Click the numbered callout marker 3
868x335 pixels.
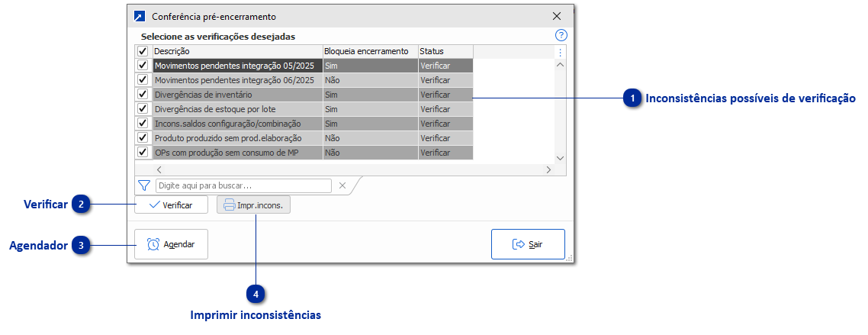81,245
